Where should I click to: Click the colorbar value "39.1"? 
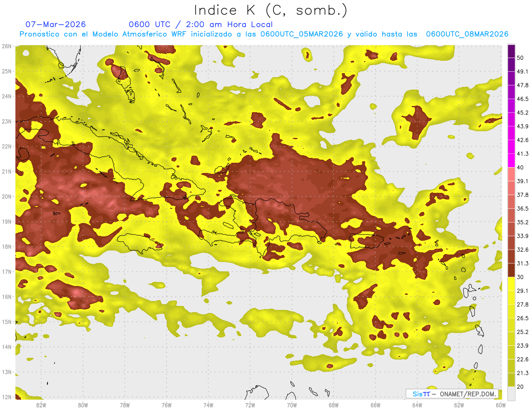coord(523,181)
